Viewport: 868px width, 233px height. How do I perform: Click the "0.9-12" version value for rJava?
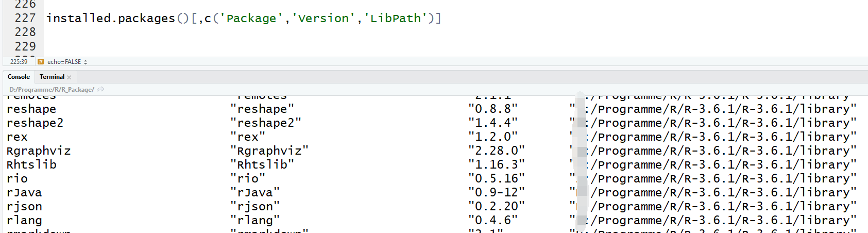[x=496, y=192]
